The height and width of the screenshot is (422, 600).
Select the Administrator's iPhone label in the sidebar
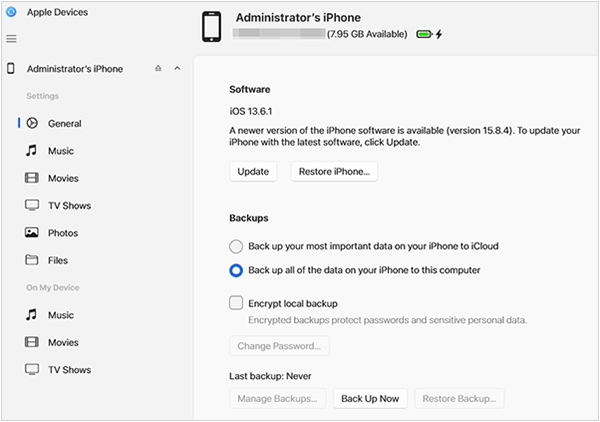[x=75, y=69]
